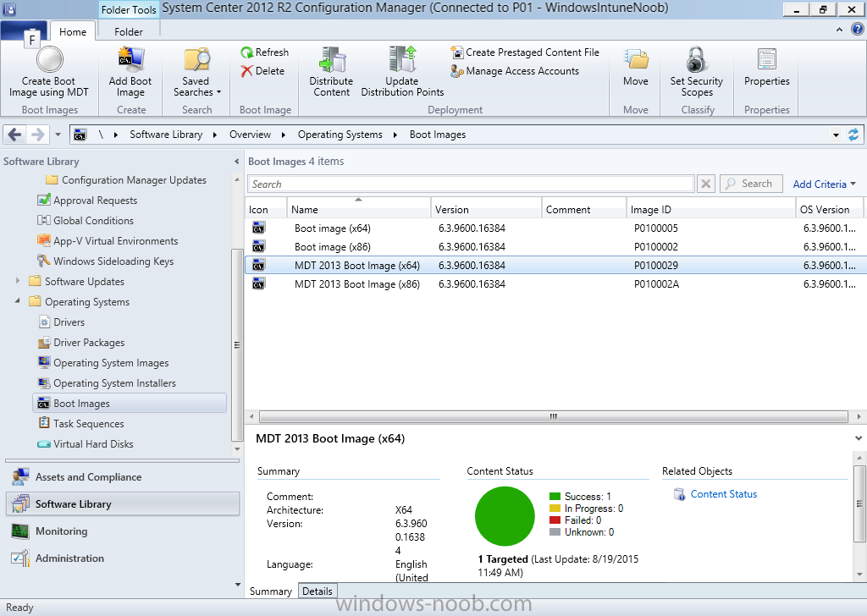Collapse the Operating Systems folder
Viewport: 867px width, 616px height.
[18, 301]
